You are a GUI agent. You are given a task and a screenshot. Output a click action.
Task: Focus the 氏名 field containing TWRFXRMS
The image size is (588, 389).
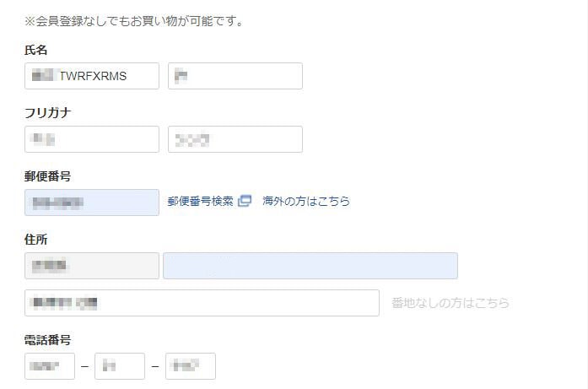(x=92, y=76)
